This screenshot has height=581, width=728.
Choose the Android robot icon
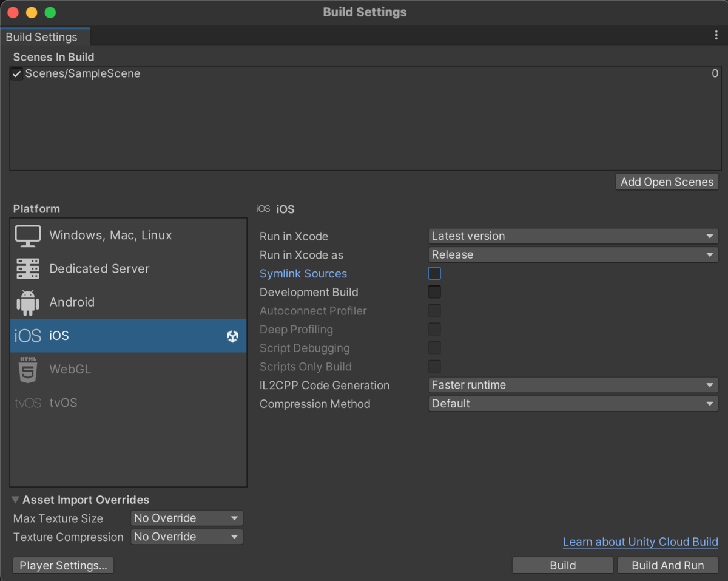tap(28, 302)
